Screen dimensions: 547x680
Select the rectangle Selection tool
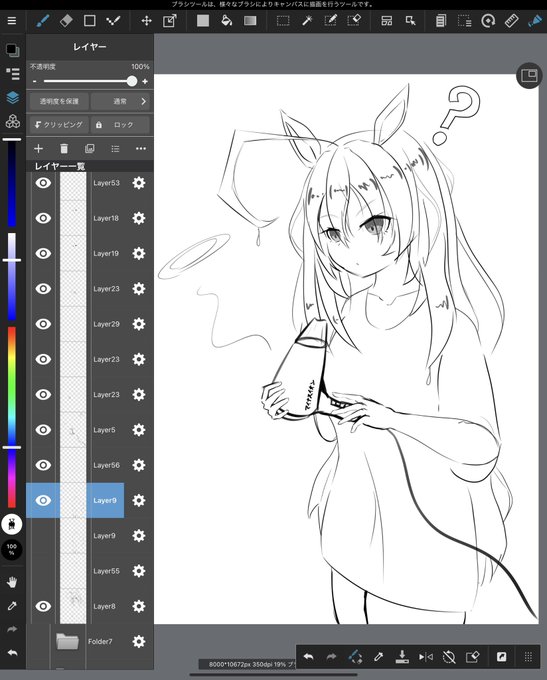[283, 21]
